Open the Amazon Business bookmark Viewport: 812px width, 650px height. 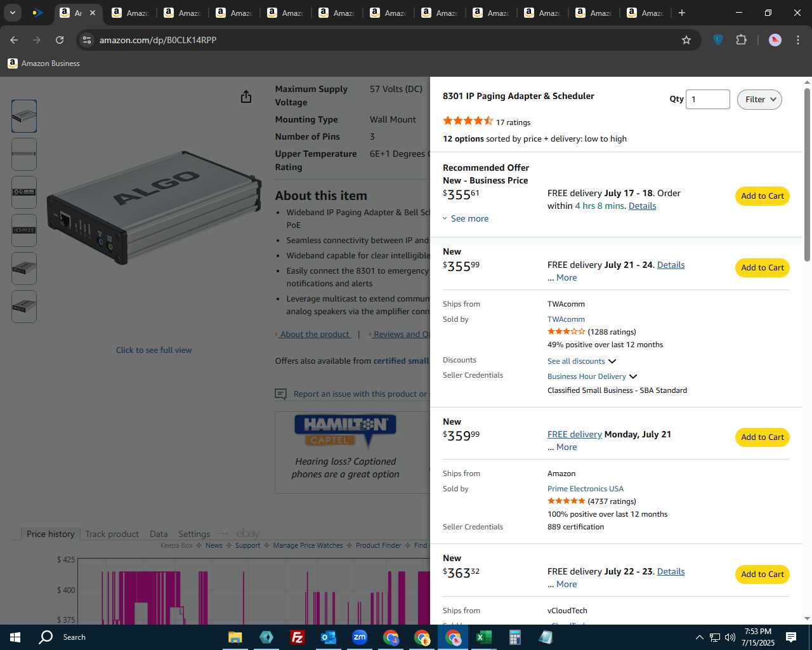click(x=44, y=63)
